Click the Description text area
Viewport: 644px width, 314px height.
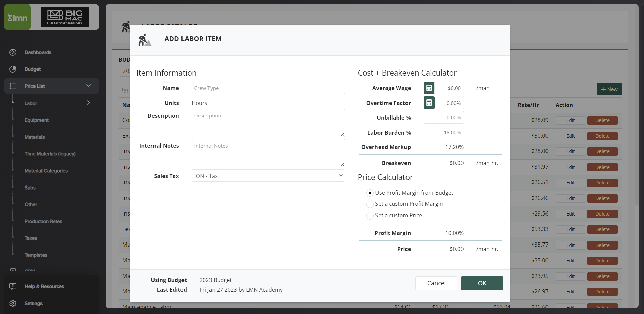(268, 123)
